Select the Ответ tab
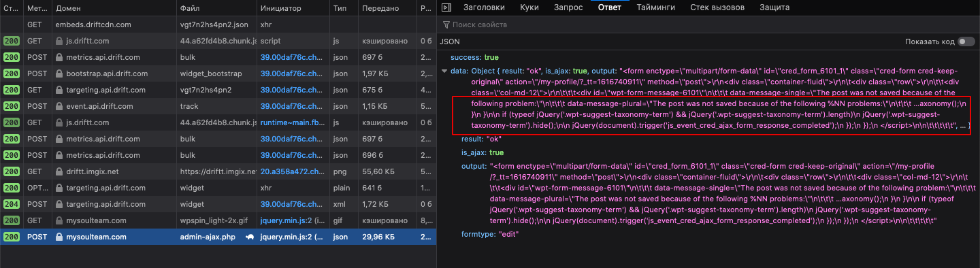Screen dimensions: 980x268 [x=610, y=7]
